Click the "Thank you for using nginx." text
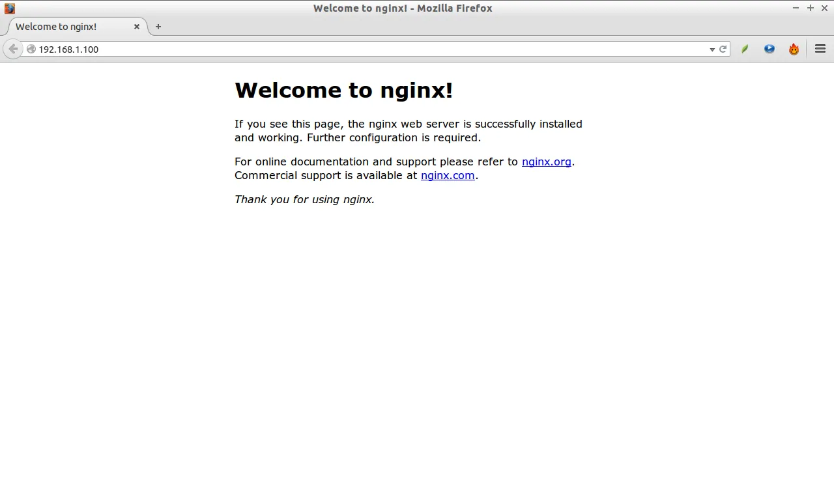 click(x=304, y=199)
